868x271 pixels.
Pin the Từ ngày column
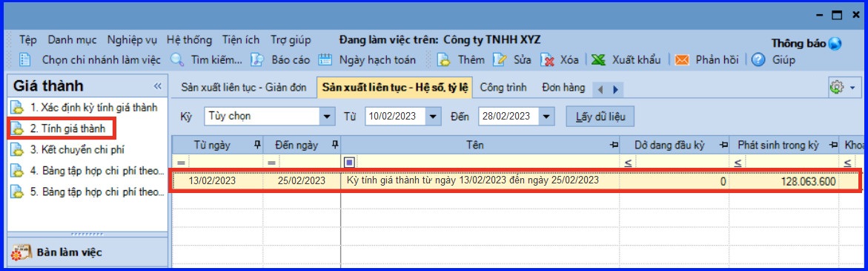pyautogui.click(x=256, y=146)
